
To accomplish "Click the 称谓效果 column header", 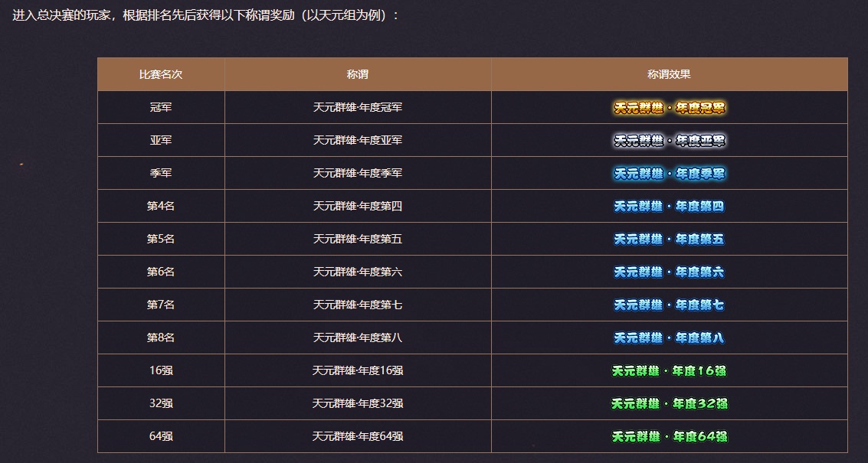I will [669, 75].
